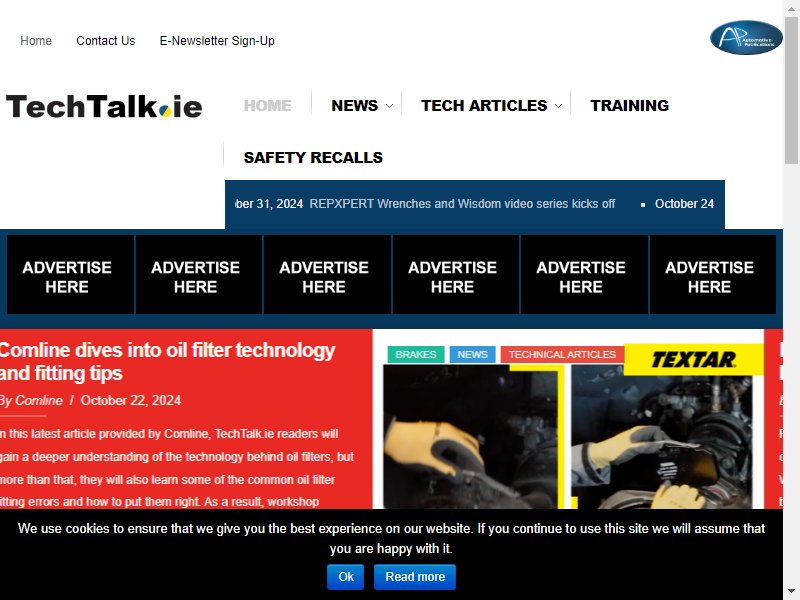Click the Automotive Publications logo icon
The image size is (800, 600).
(x=746, y=38)
